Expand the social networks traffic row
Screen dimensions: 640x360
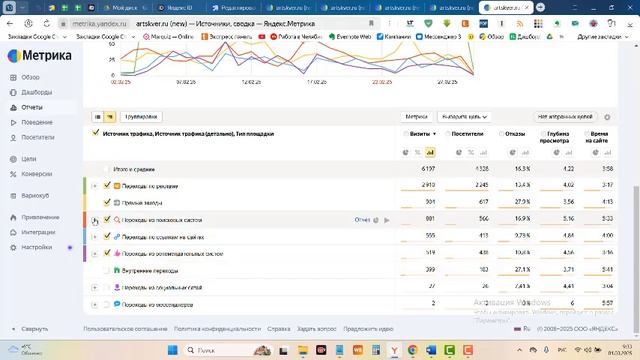(x=95, y=288)
